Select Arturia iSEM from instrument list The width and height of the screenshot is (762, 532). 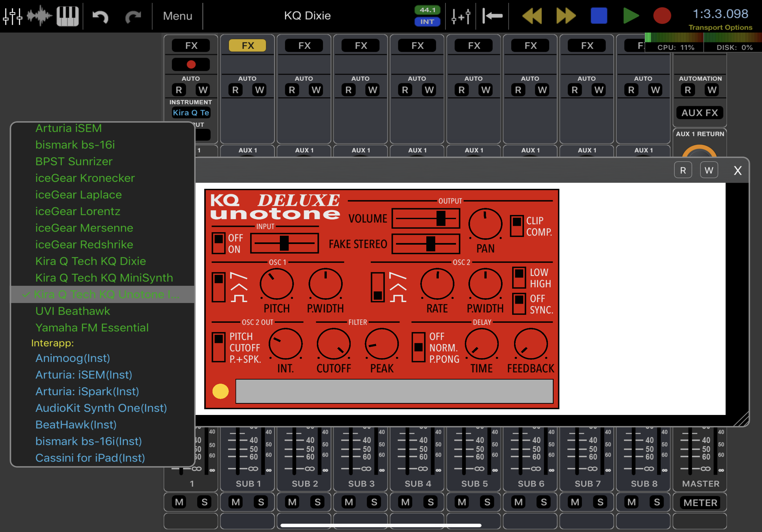[69, 128]
